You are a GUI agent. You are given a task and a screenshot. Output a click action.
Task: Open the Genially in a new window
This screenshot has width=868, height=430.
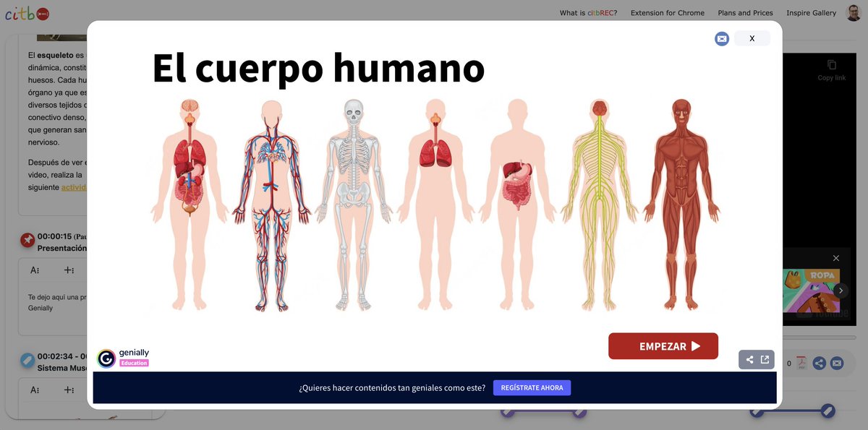click(x=765, y=360)
